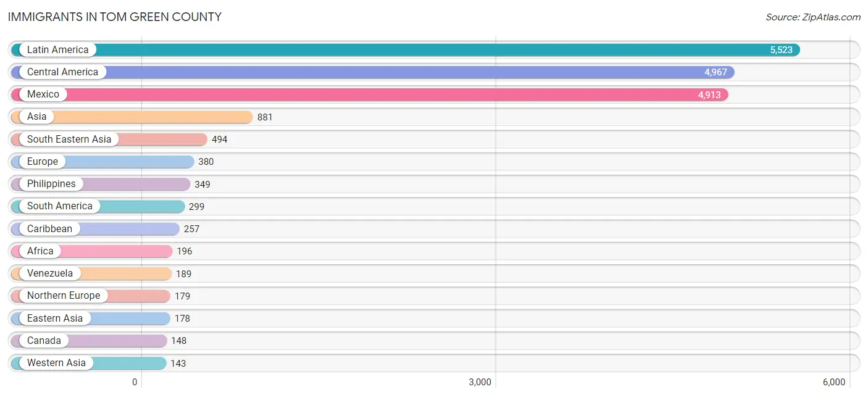
Task: Click the 0 axis tick label
Action: click(x=135, y=382)
